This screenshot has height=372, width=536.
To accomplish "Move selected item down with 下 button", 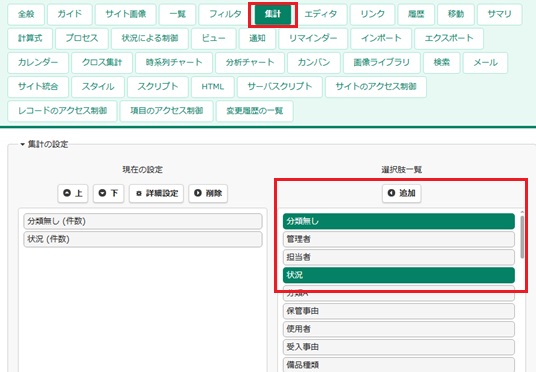I will pos(108,194).
